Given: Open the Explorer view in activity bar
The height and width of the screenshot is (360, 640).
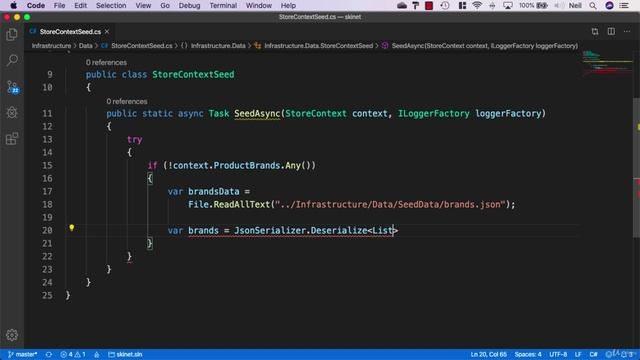Looking at the screenshot, I should pos(12,35).
